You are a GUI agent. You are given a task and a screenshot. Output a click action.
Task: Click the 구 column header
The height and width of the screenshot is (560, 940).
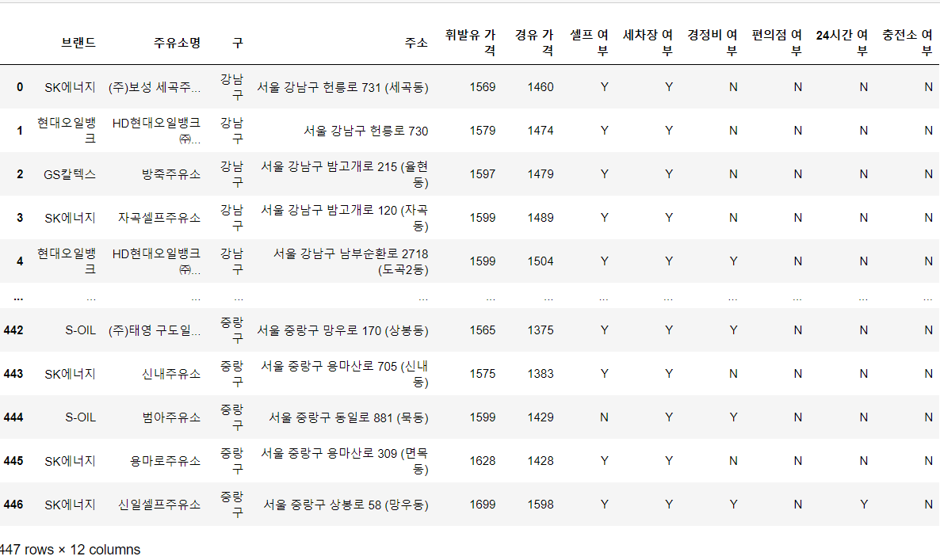[238, 43]
